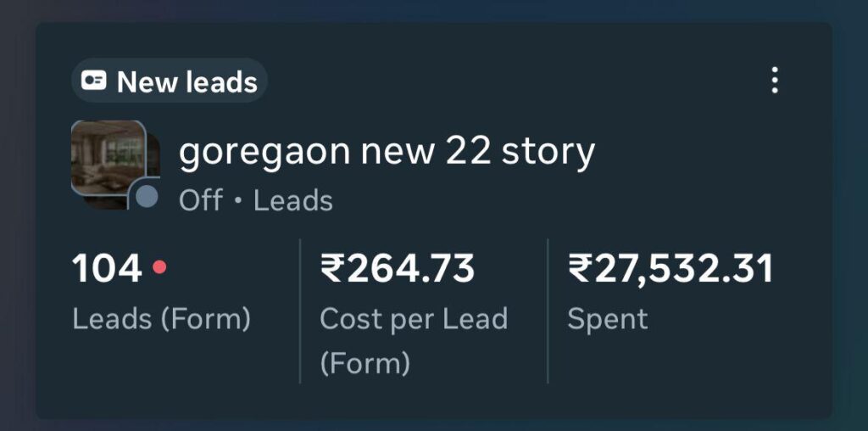Screen dimensions: 868x431
Task: Click the "Off" delivery status text
Action: (x=201, y=201)
